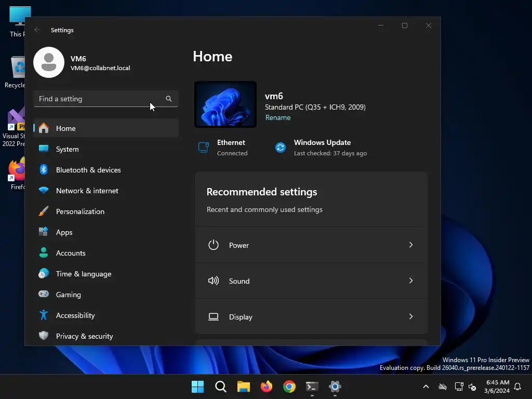The height and width of the screenshot is (399, 532).
Task: Click the Recycle Bin desktop icon
Action: [15, 72]
